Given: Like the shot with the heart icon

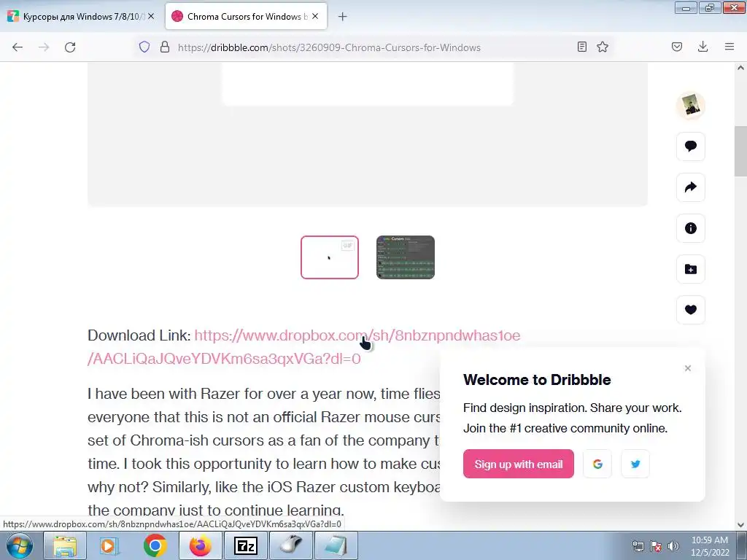Looking at the screenshot, I should coord(691,309).
